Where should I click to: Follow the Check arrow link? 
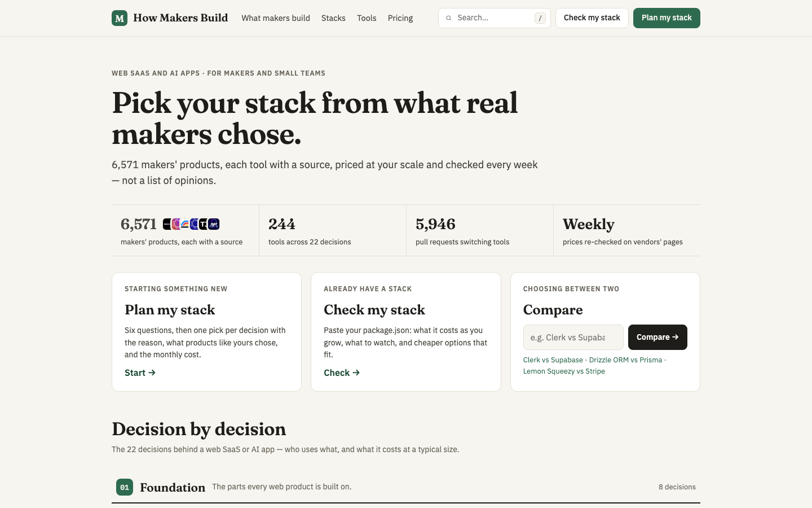(x=342, y=373)
